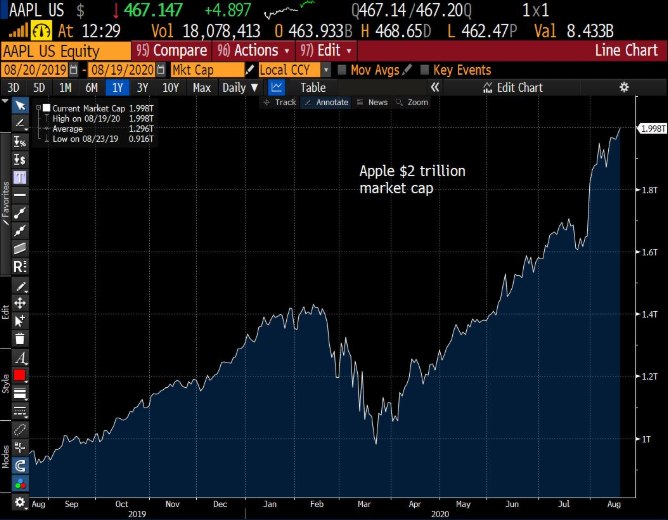Click the multicolor dots mode icon
This screenshot has width=668, height=520.
pyautogui.click(x=20, y=483)
